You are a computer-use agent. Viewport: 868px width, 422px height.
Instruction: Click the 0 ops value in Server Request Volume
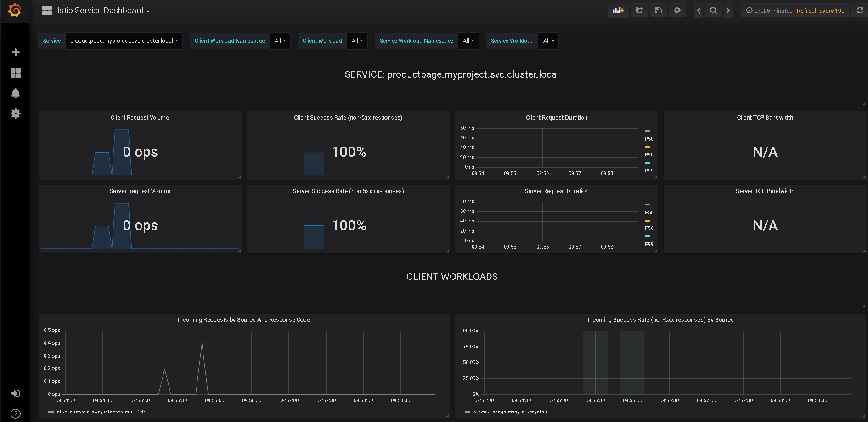[140, 226]
